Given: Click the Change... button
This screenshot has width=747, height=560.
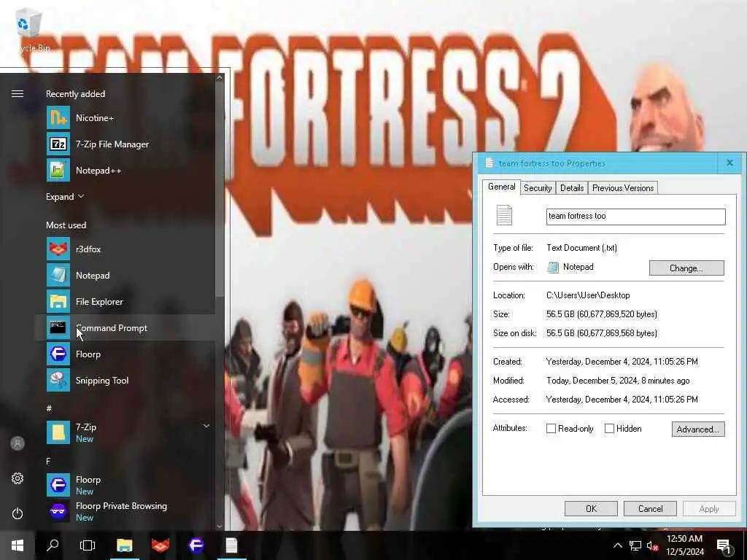Looking at the screenshot, I should pos(686,268).
